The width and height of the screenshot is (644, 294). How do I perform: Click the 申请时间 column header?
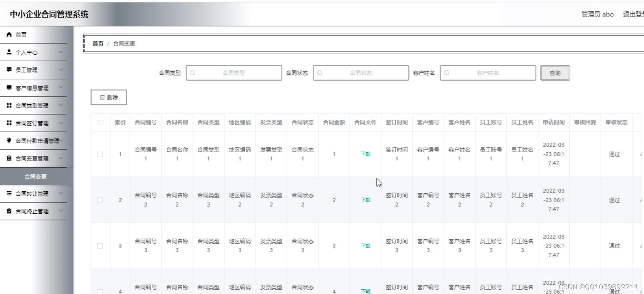[554, 123]
